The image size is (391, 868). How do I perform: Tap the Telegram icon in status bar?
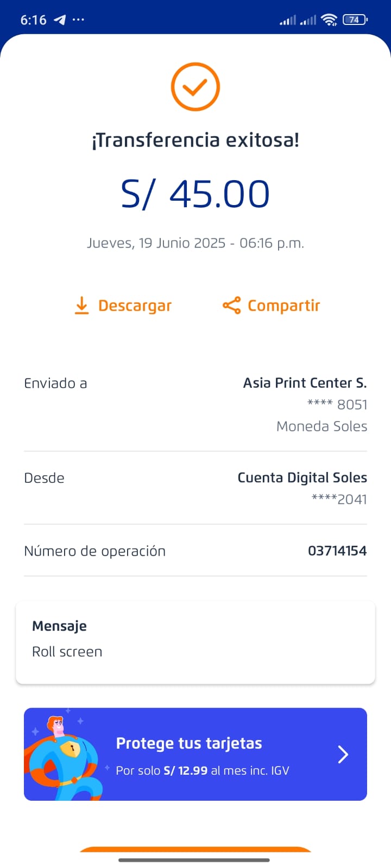[x=60, y=20]
